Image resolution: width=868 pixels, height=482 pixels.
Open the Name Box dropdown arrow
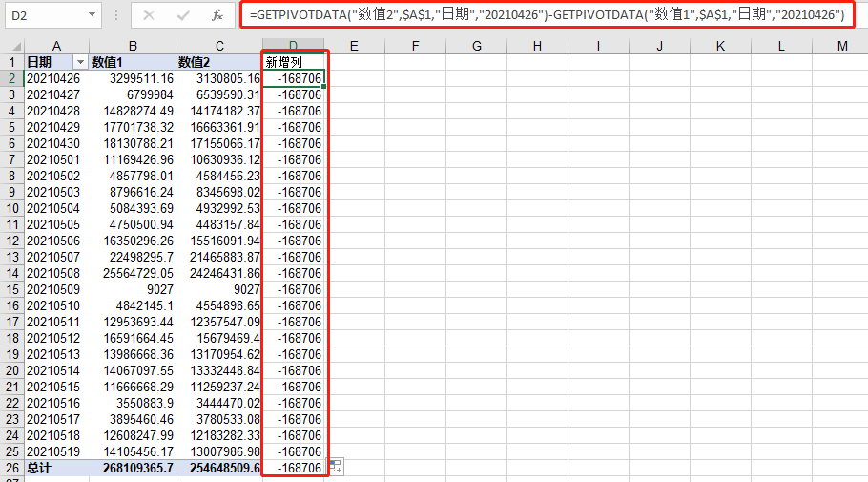click(92, 15)
